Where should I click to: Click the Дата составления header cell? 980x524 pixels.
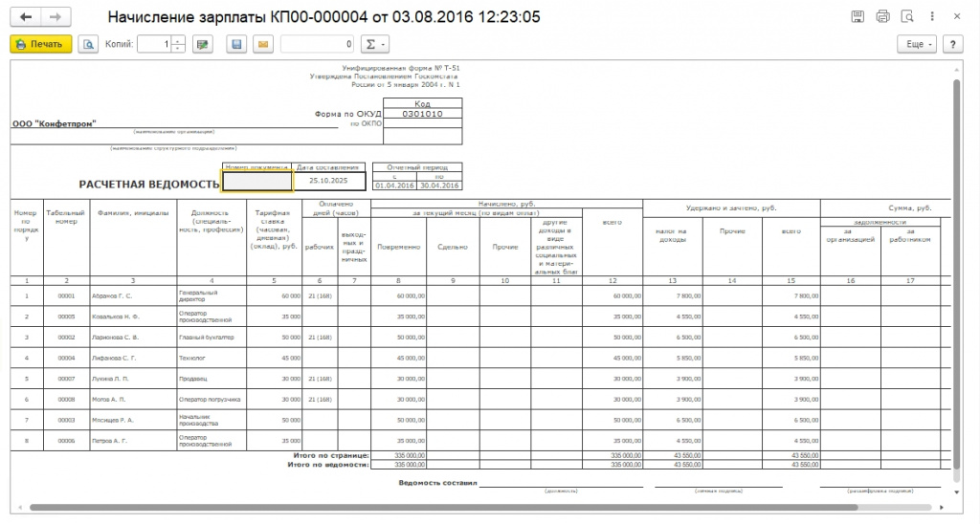click(x=328, y=167)
